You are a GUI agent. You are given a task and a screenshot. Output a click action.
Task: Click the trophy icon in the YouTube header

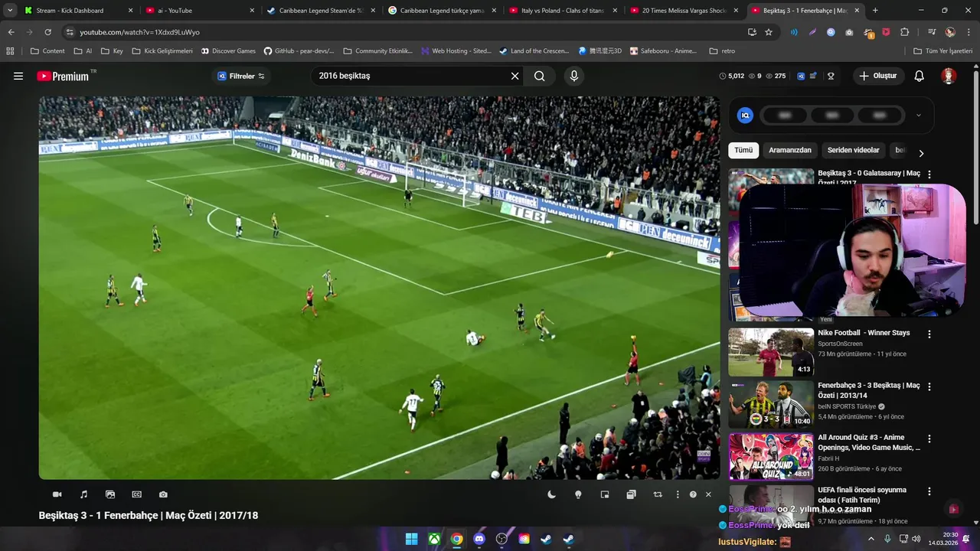[831, 77]
